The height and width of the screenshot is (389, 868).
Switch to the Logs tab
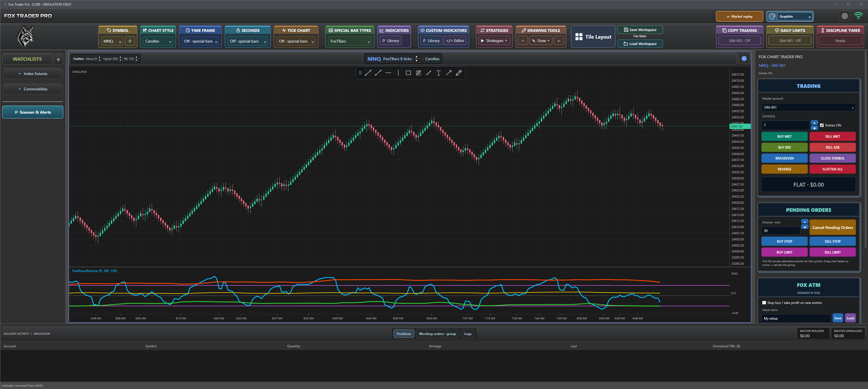468,334
